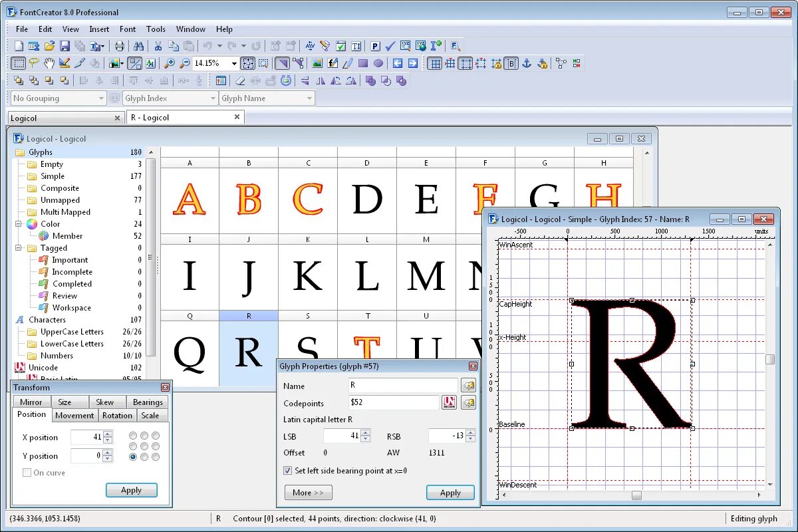Select top-right anchor radio in Transform panel
Screen dimensions: 798x532
[156, 436]
